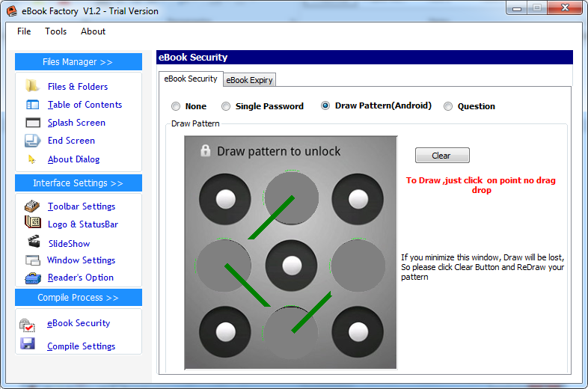Click the middle-right selected pattern point
The height and width of the screenshot is (389, 588).
click(358, 266)
